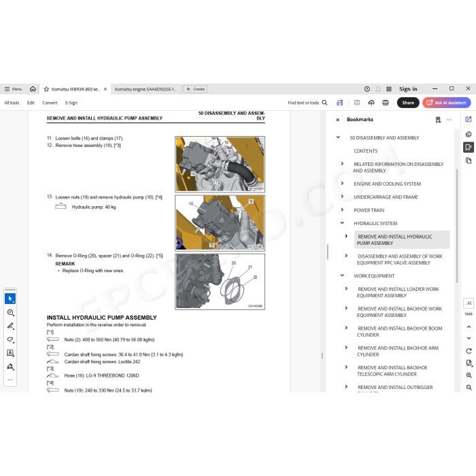This screenshot has width=476, height=476.
Task: Open the E-Sign menu
Action: (x=71, y=103)
